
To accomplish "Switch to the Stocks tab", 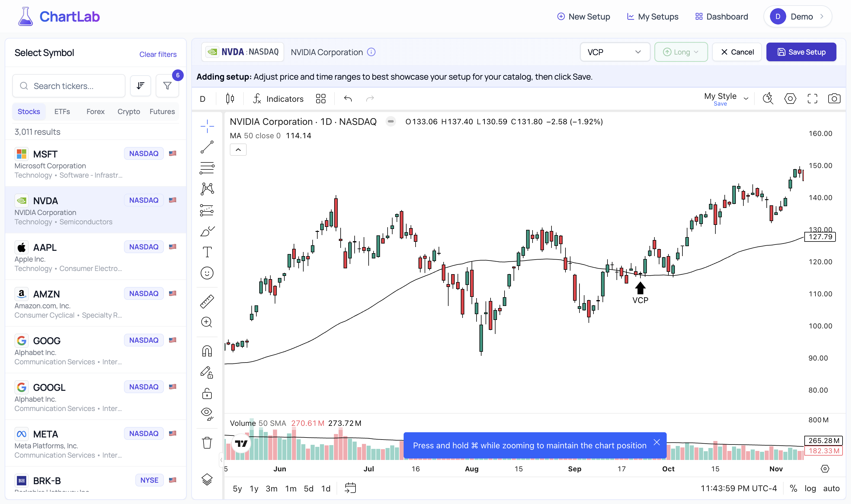I will click(x=29, y=111).
